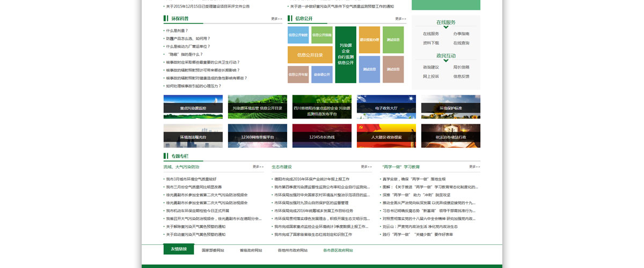Screen dimensions: 644x268
Task: Open the 信息公开目录 orange tile
Action: (x=310, y=55)
